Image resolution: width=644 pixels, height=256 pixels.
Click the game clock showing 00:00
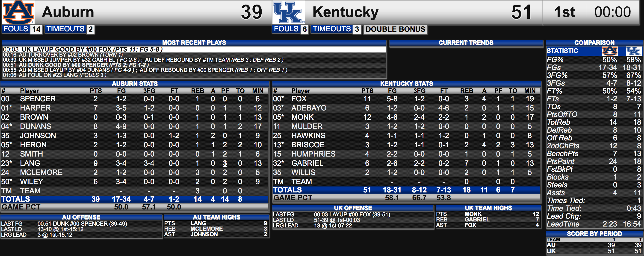click(612, 12)
